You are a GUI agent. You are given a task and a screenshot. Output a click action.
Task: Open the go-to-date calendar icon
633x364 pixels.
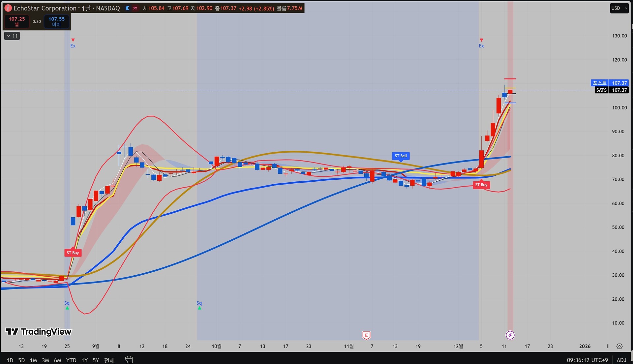tap(129, 360)
